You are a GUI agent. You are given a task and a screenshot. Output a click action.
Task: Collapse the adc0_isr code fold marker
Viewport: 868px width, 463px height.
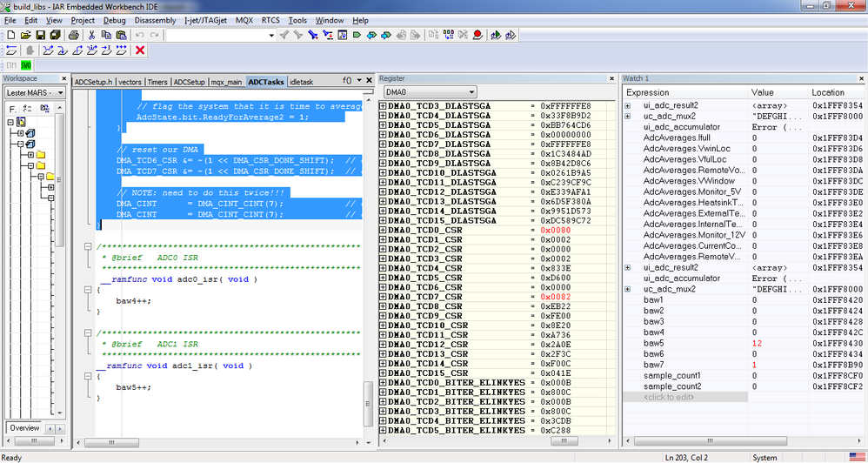86,290
